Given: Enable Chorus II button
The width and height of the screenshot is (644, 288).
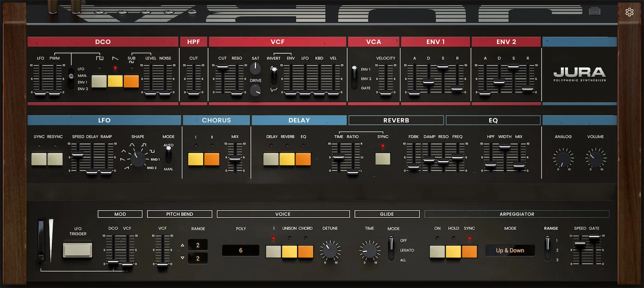Looking at the screenshot, I should [212, 159].
